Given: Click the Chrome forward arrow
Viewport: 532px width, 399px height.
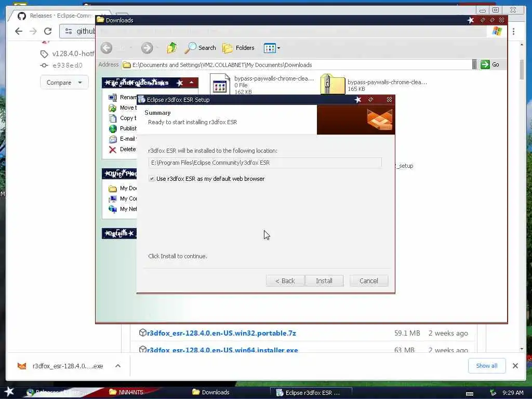Looking at the screenshot, I should coord(33,31).
